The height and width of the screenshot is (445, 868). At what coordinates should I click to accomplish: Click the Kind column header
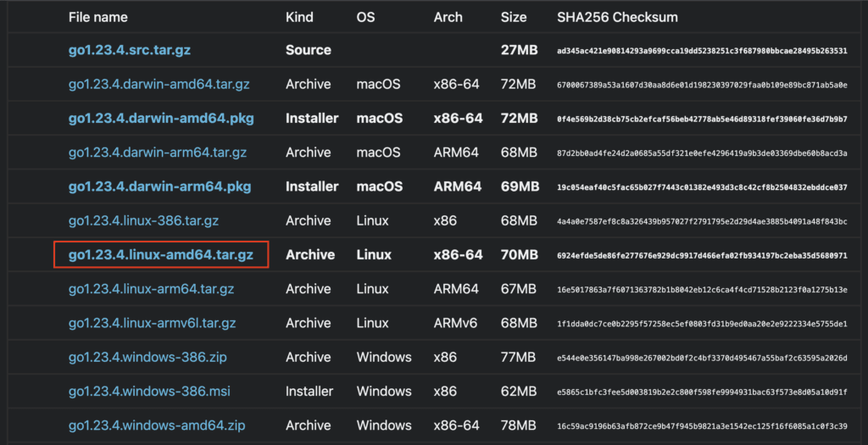(299, 17)
